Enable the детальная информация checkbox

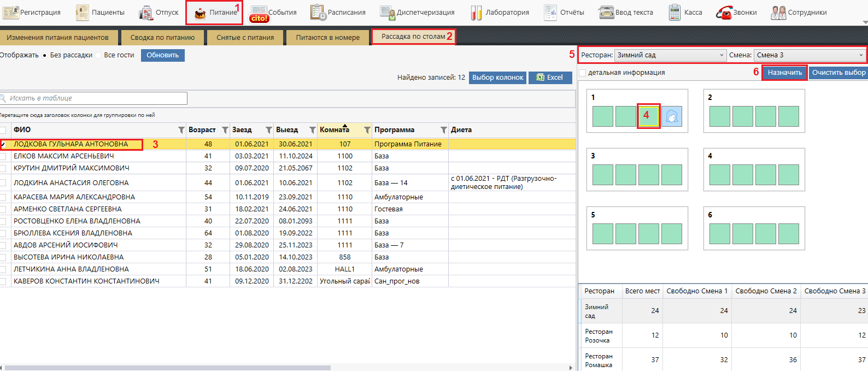pyautogui.click(x=583, y=73)
